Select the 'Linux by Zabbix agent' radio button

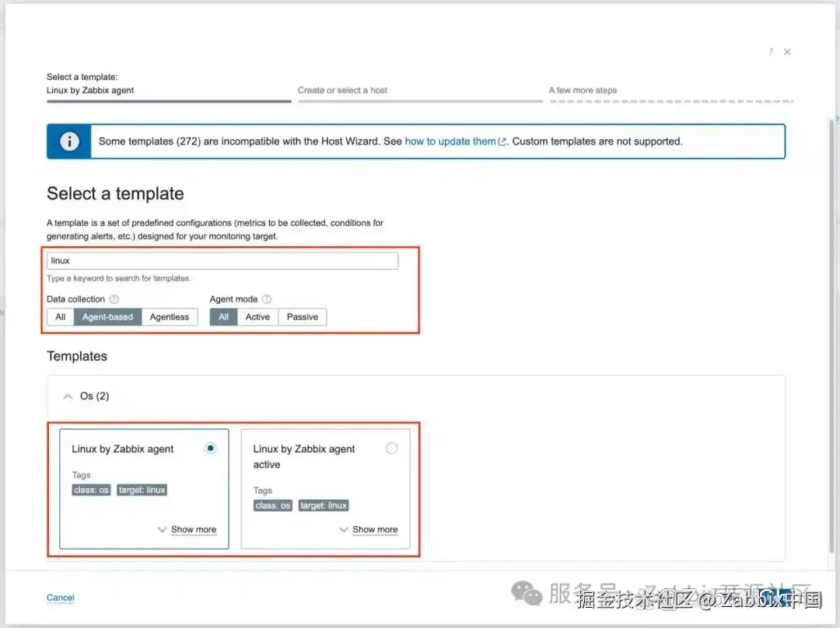tap(211, 448)
